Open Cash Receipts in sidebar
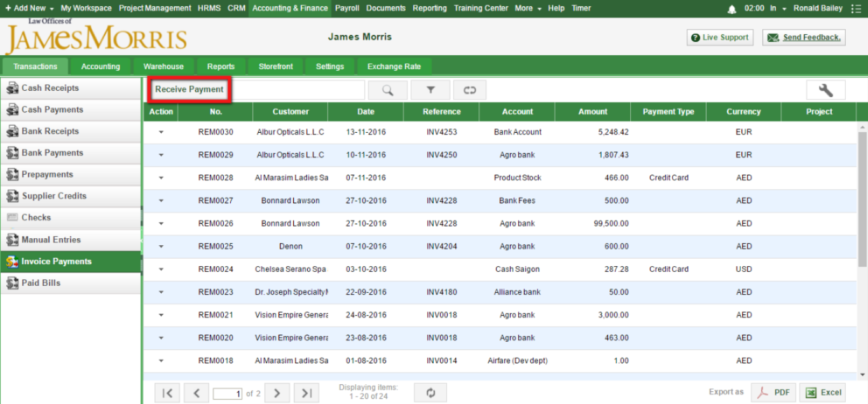The width and height of the screenshot is (868, 404). 71,88
